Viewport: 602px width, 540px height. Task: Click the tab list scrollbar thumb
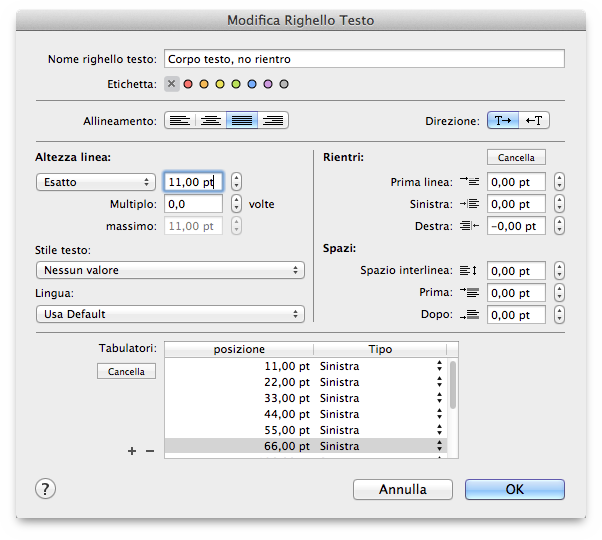(x=453, y=385)
